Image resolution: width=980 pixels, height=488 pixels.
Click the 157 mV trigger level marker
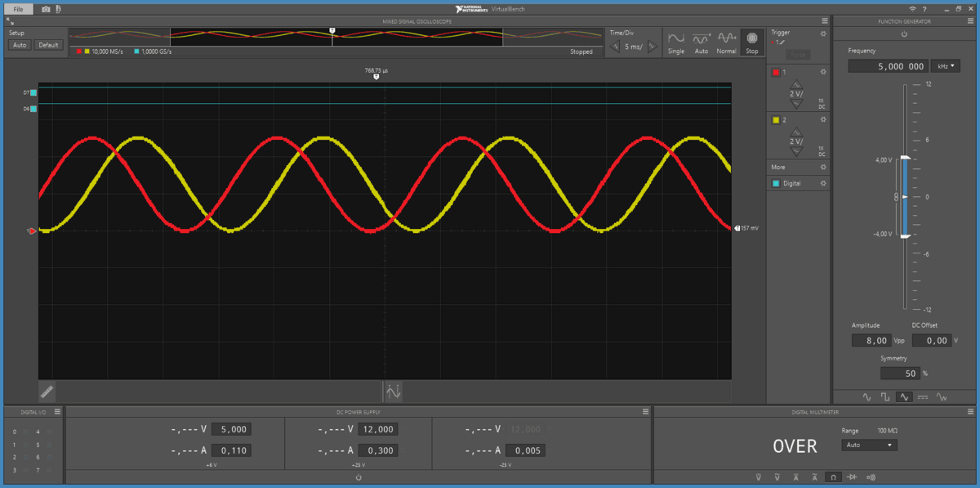click(746, 228)
